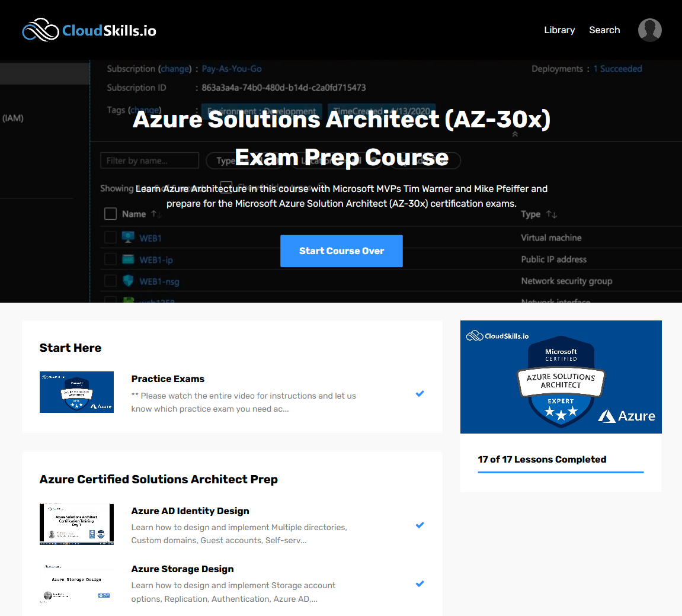Click the Start Course Over button
The width and height of the screenshot is (682, 616).
tap(341, 251)
